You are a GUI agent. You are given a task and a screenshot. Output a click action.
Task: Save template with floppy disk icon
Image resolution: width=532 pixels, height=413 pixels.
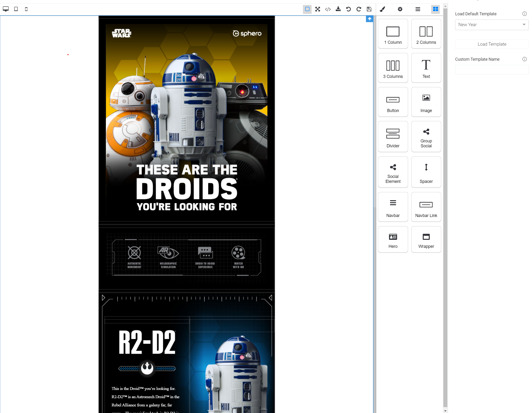coord(369,9)
